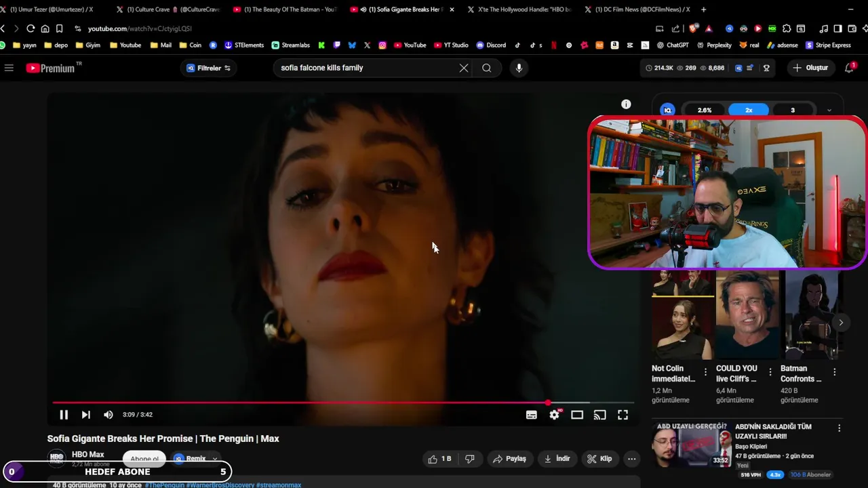Skip to the next video

click(x=86, y=415)
